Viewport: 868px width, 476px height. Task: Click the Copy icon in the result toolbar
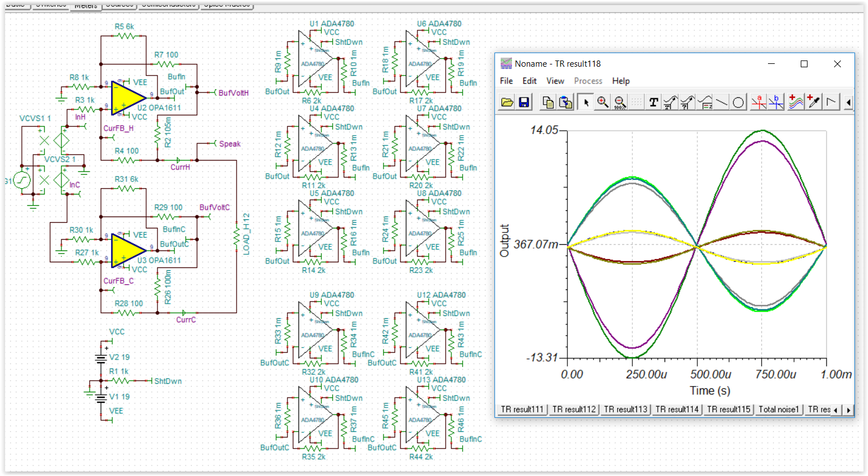pyautogui.click(x=548, y=102)
